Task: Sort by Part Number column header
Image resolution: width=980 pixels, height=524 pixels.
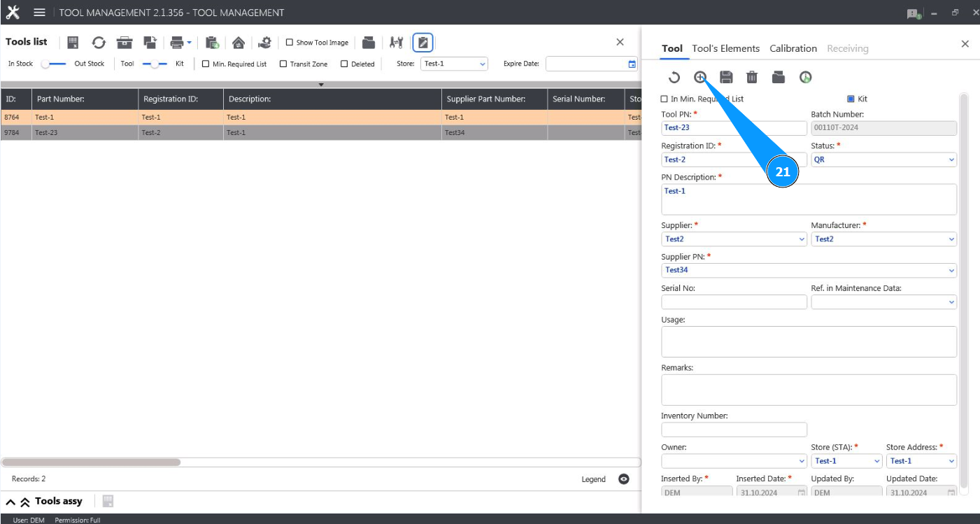Action: 84,99
